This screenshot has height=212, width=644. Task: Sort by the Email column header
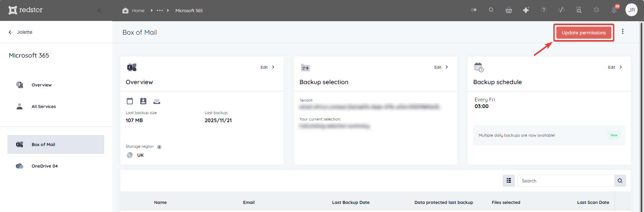tap(249, 202)
